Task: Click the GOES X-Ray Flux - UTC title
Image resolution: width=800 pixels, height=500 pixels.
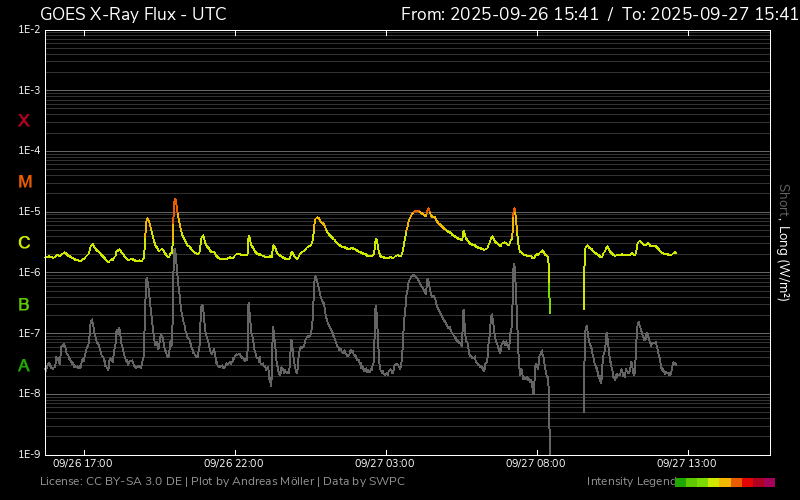Action: pos(133,14)
